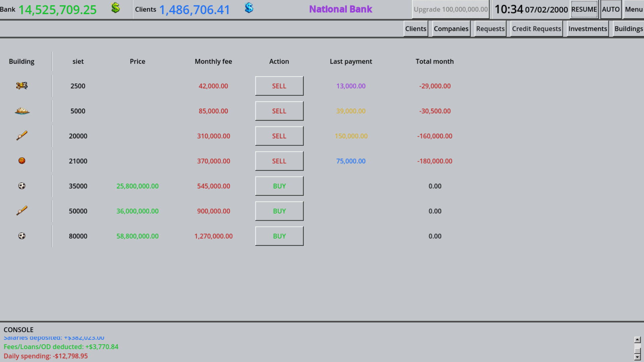Click the baseball bat icon in row three
Viewport: 644px width, 362px height.
[21, 136]
